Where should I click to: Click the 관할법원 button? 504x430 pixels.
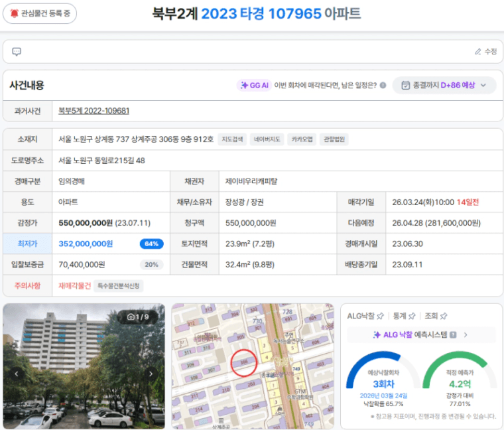[x=334, y=139]
